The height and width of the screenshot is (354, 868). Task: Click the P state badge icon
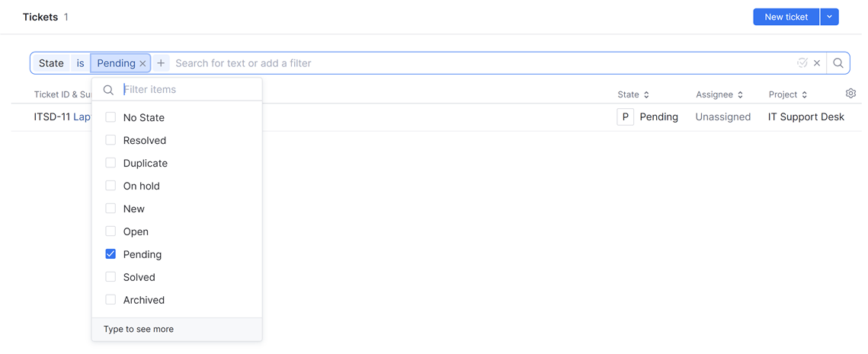point(626,117)
